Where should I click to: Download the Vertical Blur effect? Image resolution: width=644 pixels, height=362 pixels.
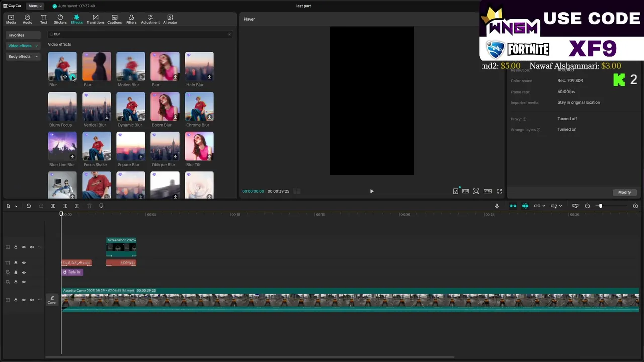[x=107, y=117]
